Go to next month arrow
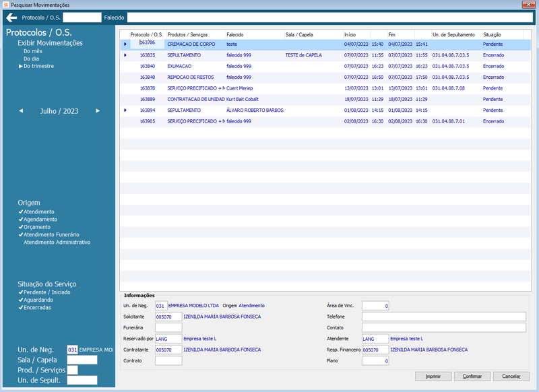Viewport: 539px width, 392px height. tap(98, 111)
